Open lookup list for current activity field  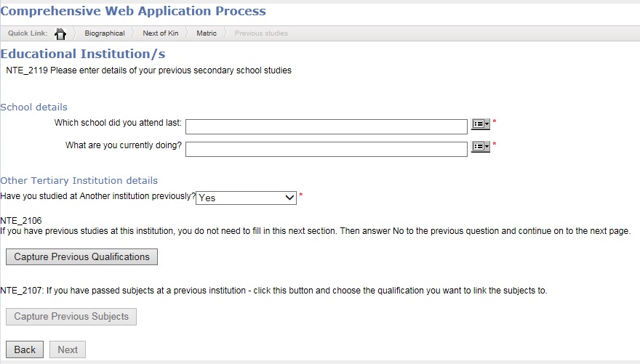(x=481, y=146)
